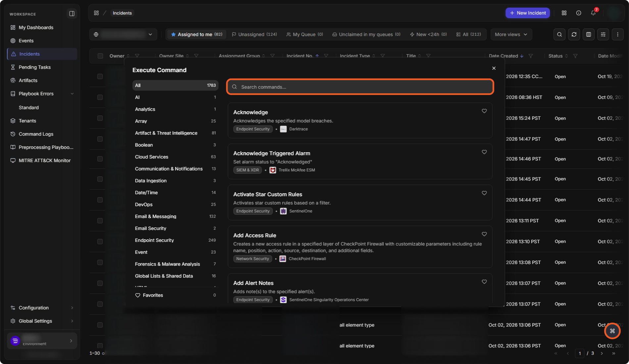Viewport: 629px width, 364px height.
Task: Click the refresh incidents icon
Action: [574, 34]
